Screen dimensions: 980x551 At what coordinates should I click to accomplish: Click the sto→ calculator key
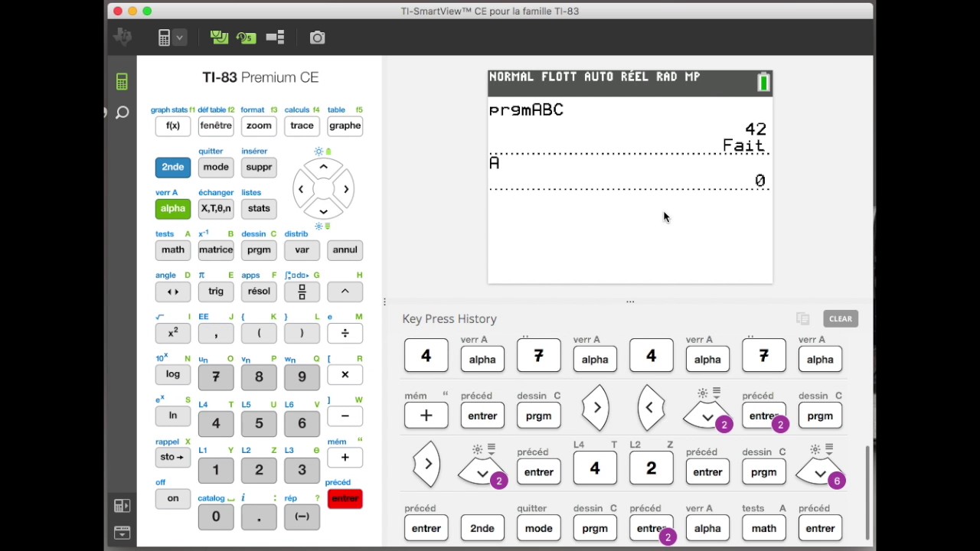click(173, 457)
